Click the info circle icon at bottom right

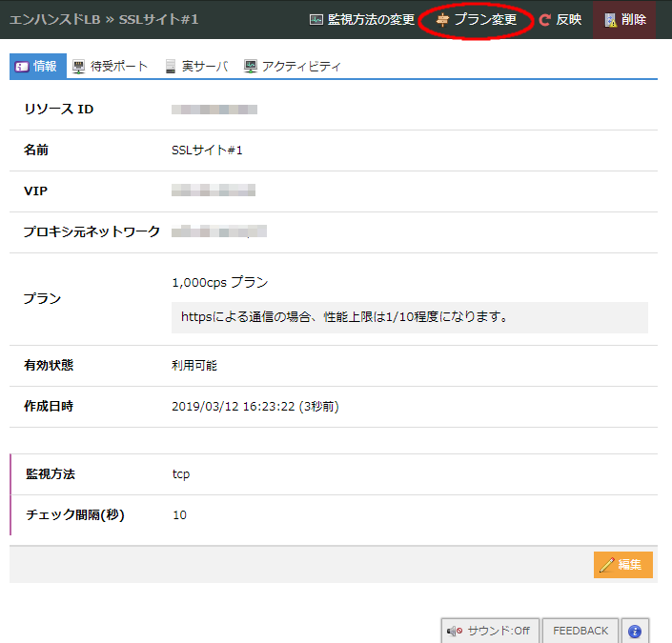click(634, 631)
